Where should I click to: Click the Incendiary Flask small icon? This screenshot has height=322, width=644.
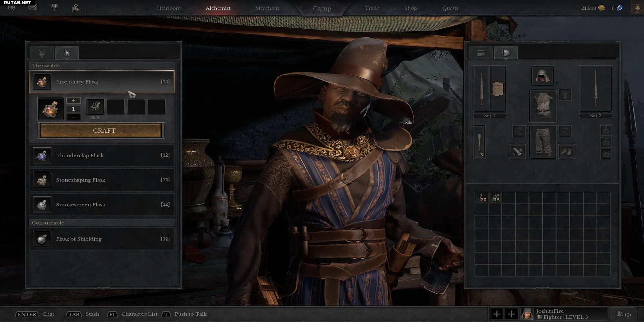click(42, 82)
